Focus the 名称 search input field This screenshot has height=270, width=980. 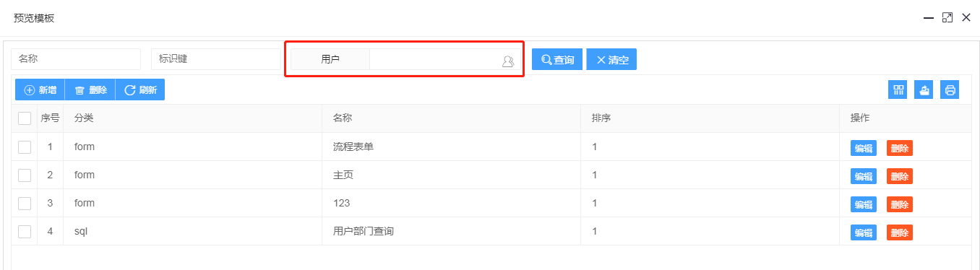click(76, 59)
